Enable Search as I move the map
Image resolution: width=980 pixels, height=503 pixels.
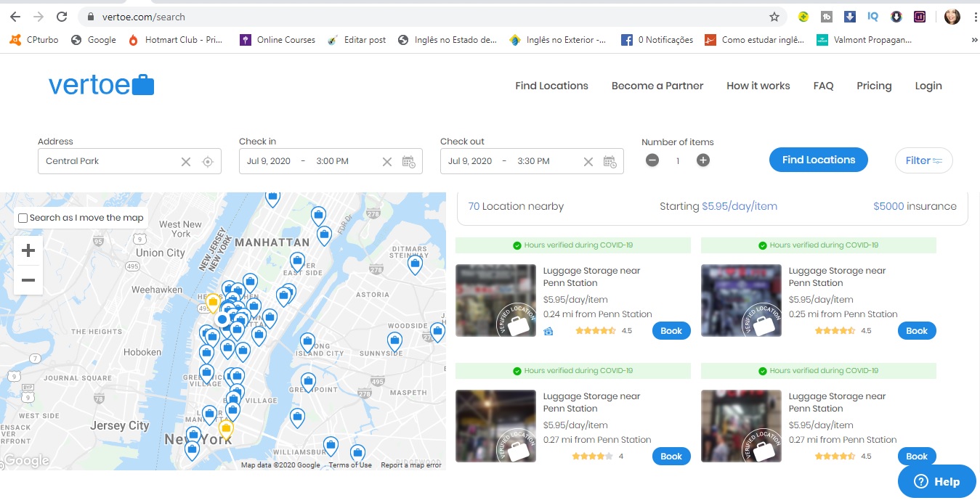pyautogui.click(x=23, y=218)
